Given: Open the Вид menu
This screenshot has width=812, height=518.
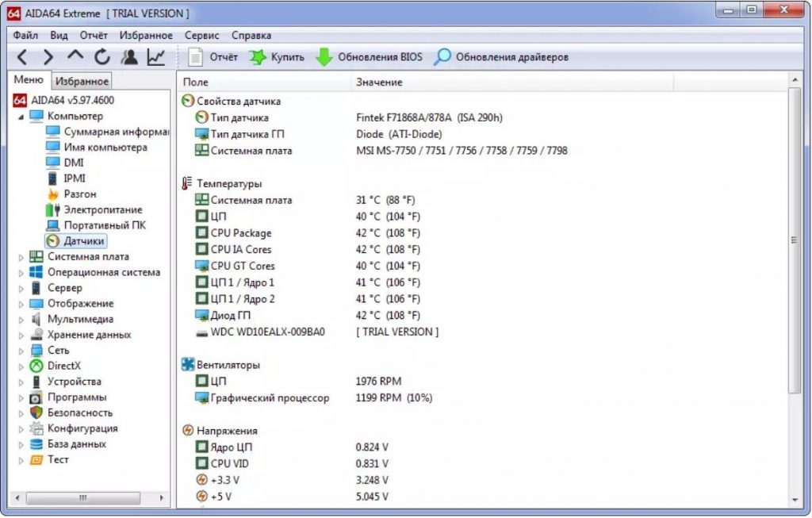Looking at the screenshot, I should point(59,35).
